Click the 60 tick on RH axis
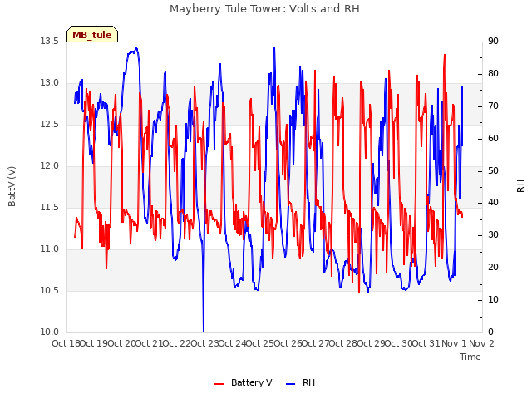The image size is (532, 399). point(493,139)
